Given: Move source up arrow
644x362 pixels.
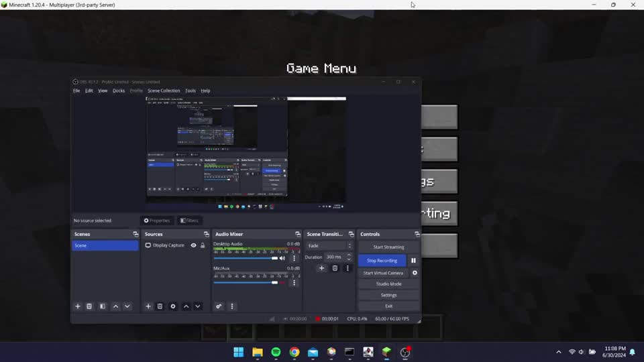Looking at the screenshot, I should [x=186, y=306].
